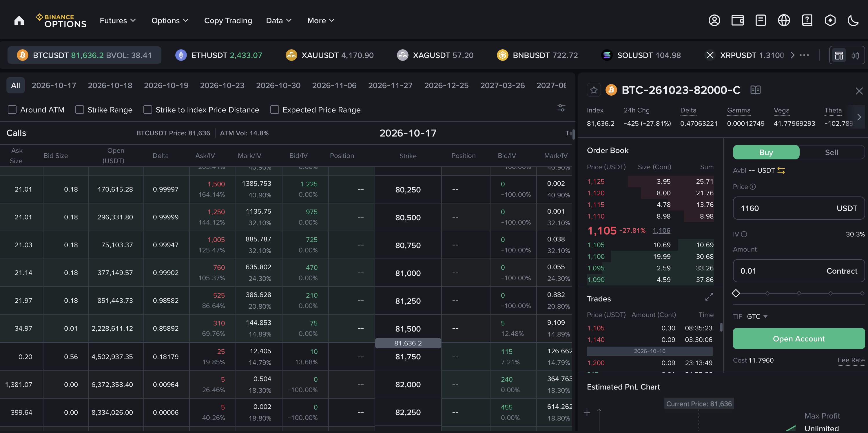Open the TIF GTC dropdown

pos(757,316)
